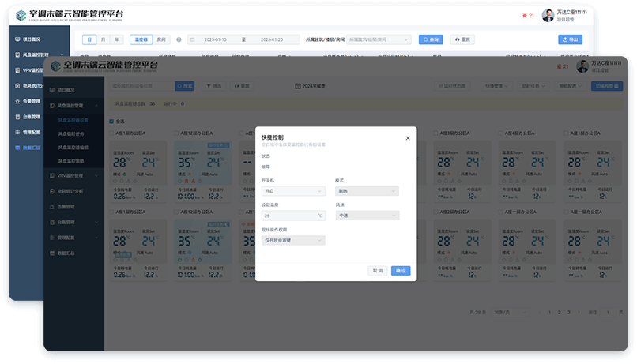
Task: Click 项目概况 icon in front window sidebar
Action: click(52, 90)
